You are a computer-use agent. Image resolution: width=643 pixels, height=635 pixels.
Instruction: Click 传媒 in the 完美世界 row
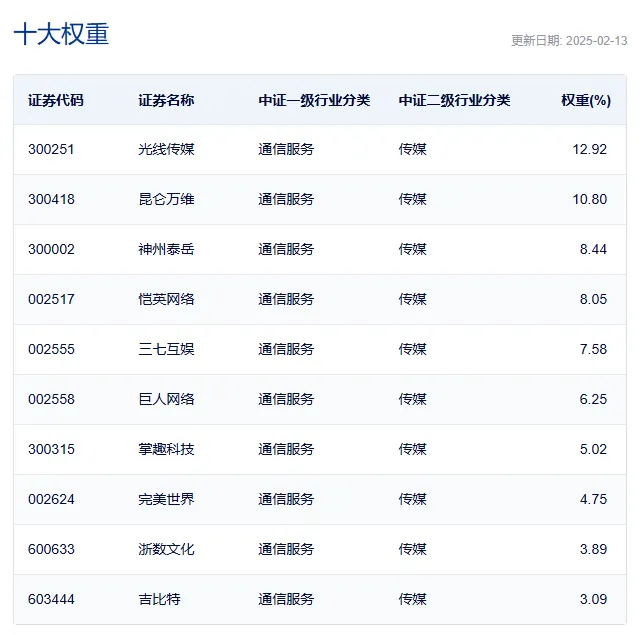413,500
